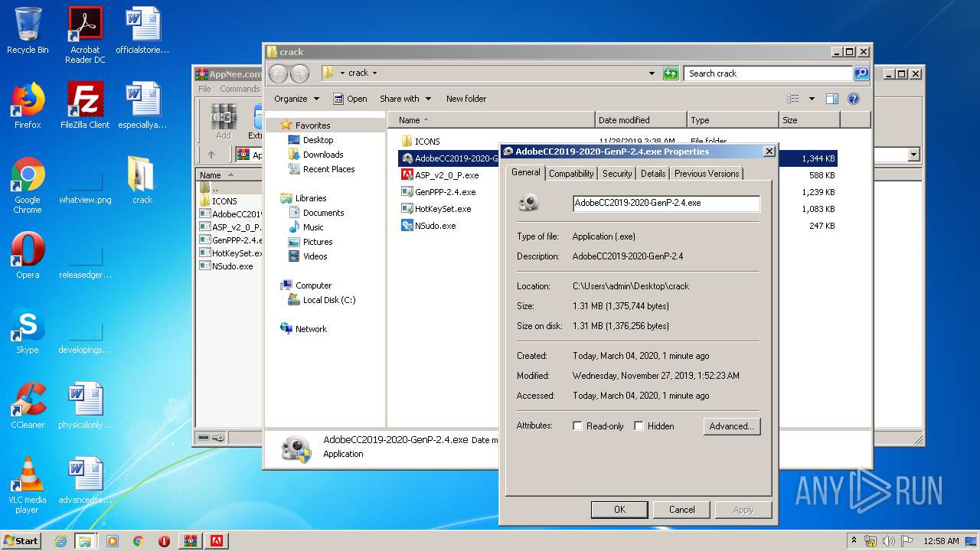Toggle the preview pane icon
This screenshot has width=980, height=551.
(x=832, y=99)
